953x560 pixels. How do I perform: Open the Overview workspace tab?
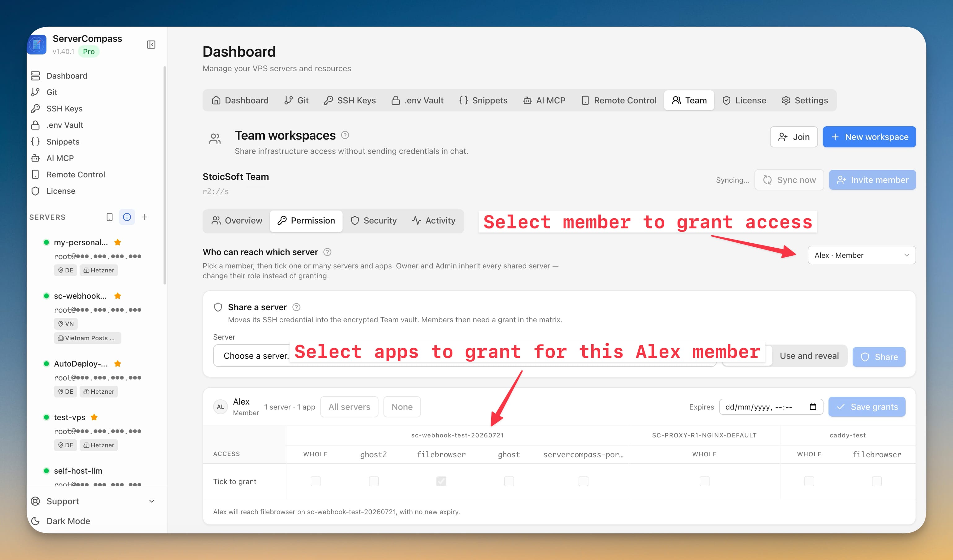click(x=237, y=221)
